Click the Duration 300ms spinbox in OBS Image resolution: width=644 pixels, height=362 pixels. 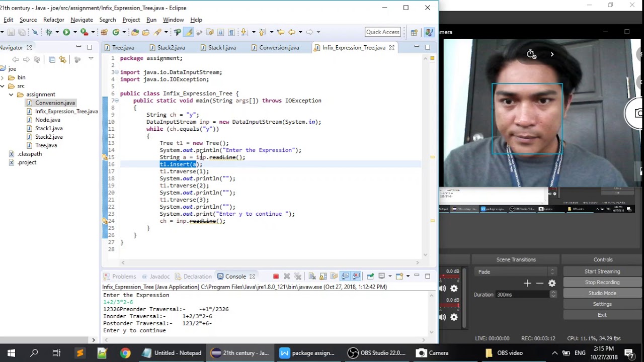(526, 295)
